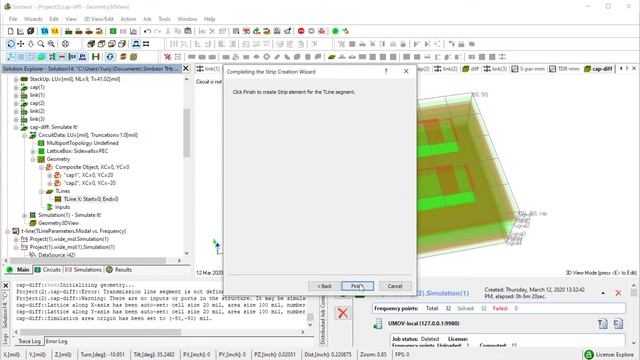Open the File menu
The width and height of the screenshot is (640, 360).
point(13,19)
